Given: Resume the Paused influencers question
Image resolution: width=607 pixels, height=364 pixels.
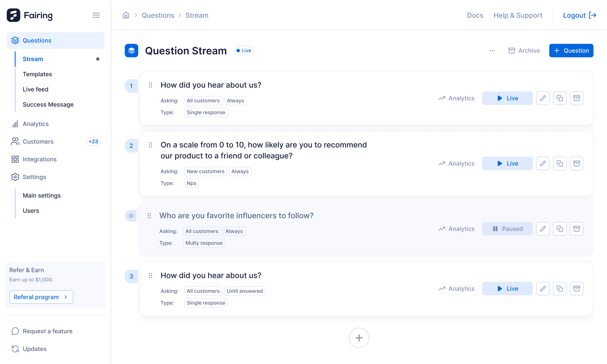Looking at the screenshot, I should (x=507, y=229).
